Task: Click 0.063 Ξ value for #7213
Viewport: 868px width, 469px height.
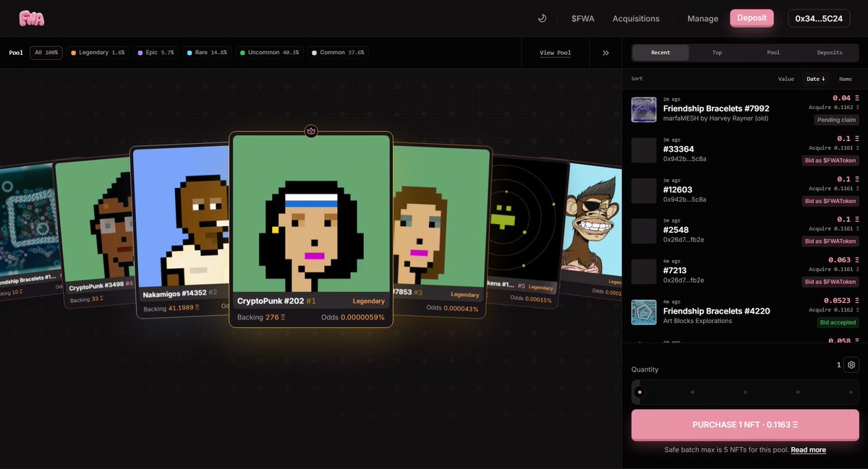Action: (x=843, y=259)
